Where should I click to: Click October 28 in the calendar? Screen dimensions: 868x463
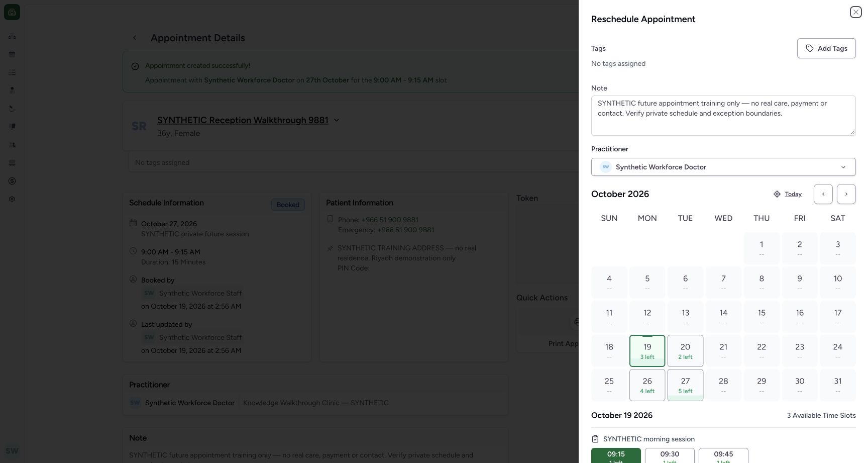coord(723,385)
